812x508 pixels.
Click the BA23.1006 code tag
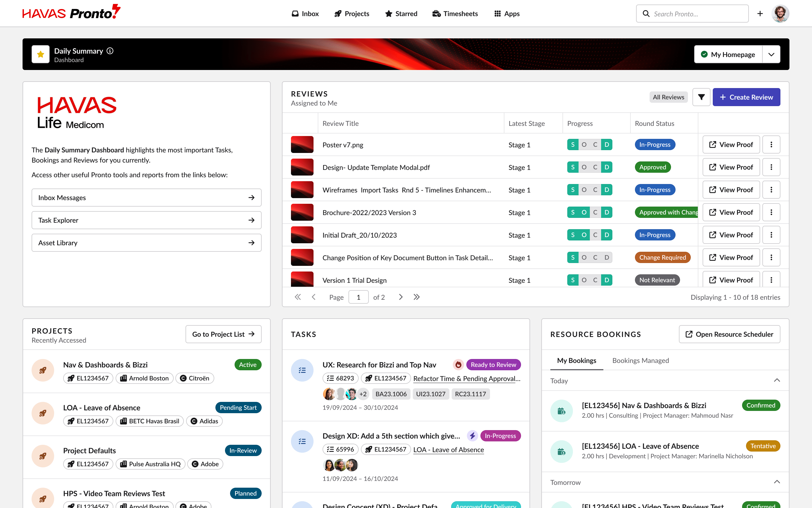pyautogui.click(x=391, y=394)
